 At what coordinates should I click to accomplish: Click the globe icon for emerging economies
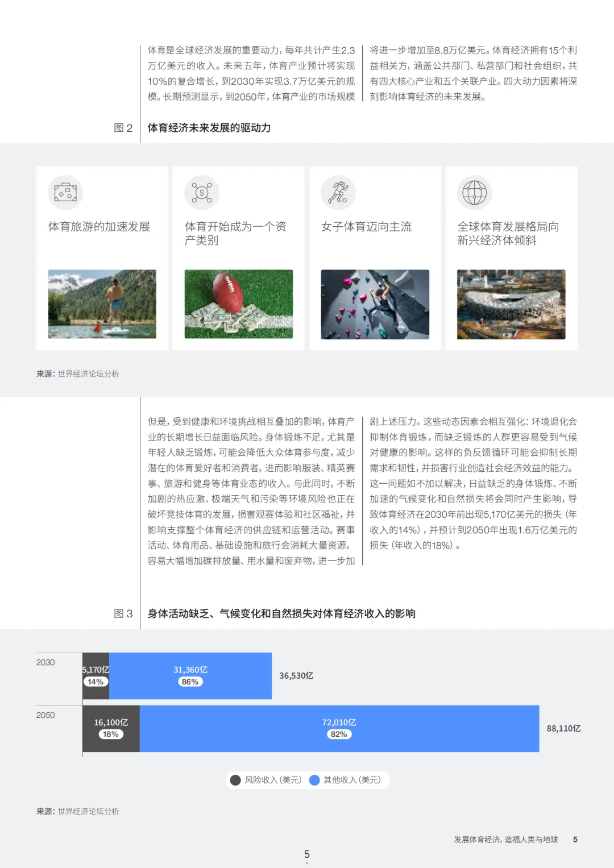[x=475, y=193]
